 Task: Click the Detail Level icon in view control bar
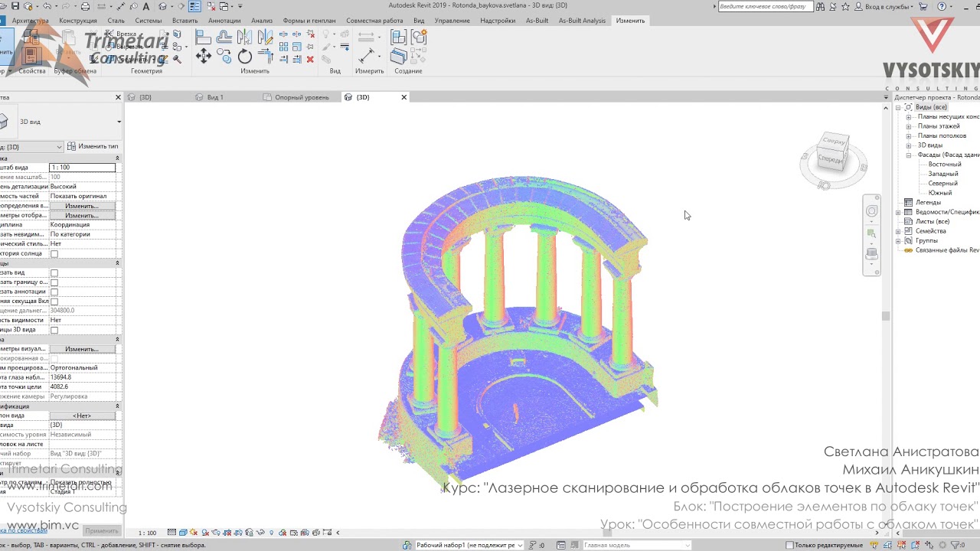(x=171, y=533)
